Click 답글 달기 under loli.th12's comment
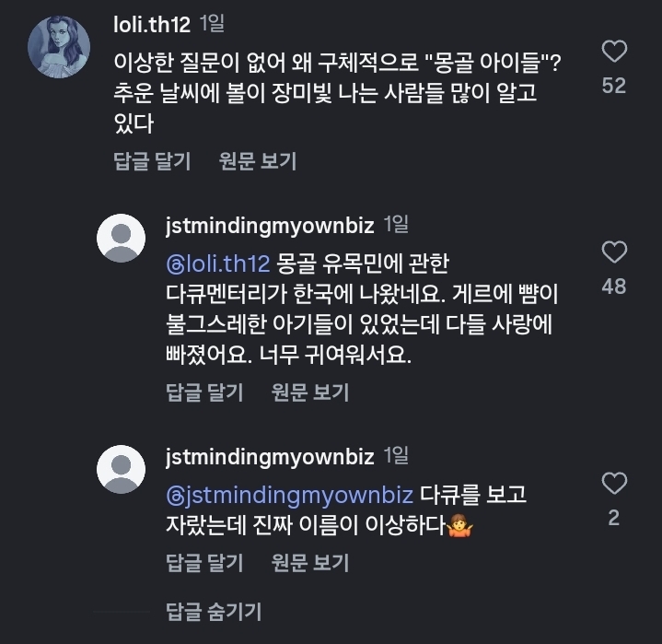Viewport: 662px width, 644px height. (x=152, y=161)
